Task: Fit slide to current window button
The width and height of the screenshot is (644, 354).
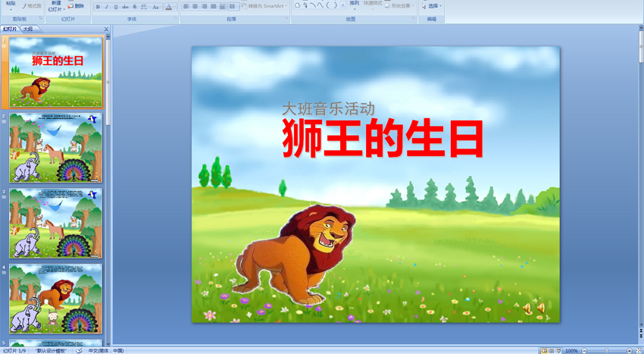Action: pyautogui.click(x=639, y=351)
